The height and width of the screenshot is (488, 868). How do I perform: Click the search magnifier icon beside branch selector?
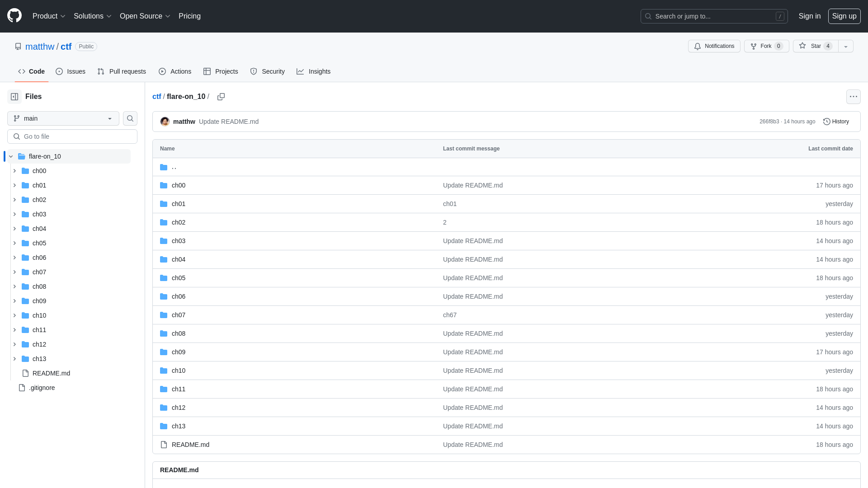(x=130, y=118)
